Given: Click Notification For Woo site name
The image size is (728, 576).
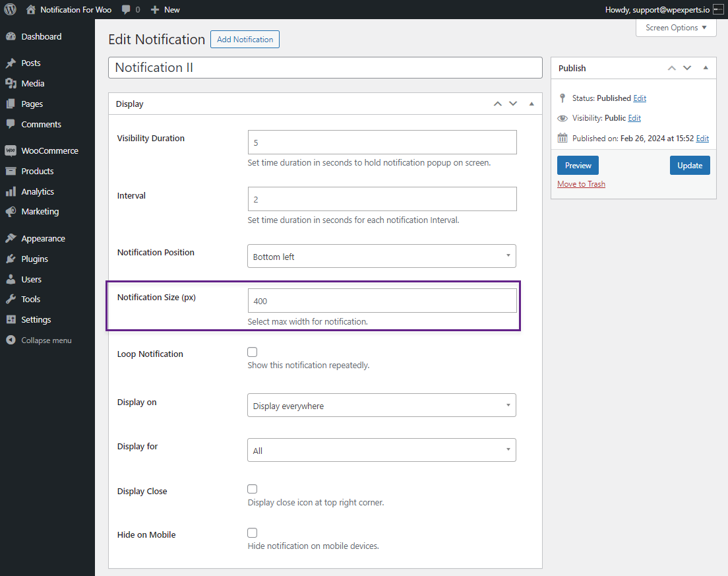Looking at the screenshot, I should click(76, 10).
